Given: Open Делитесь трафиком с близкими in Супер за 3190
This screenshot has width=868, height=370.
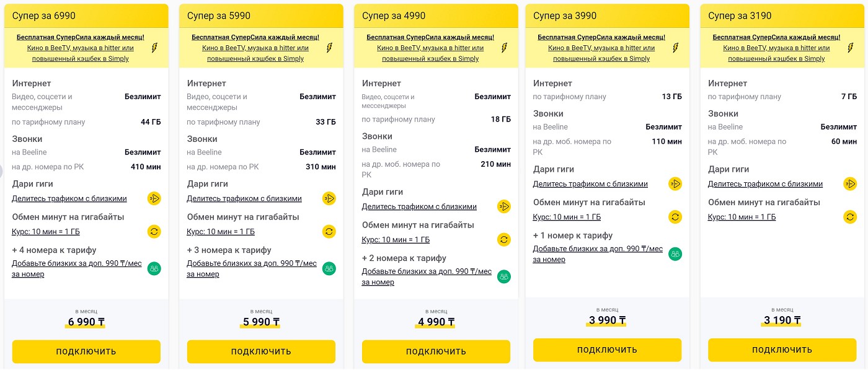Looking at the screenshot, I should pyautogui.click(x=765, y=184).
